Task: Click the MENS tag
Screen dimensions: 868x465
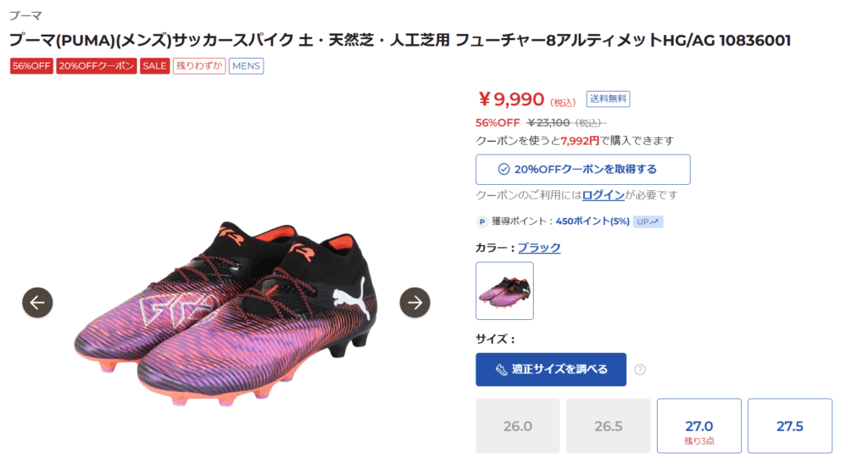Action: [x=246, y=66]
